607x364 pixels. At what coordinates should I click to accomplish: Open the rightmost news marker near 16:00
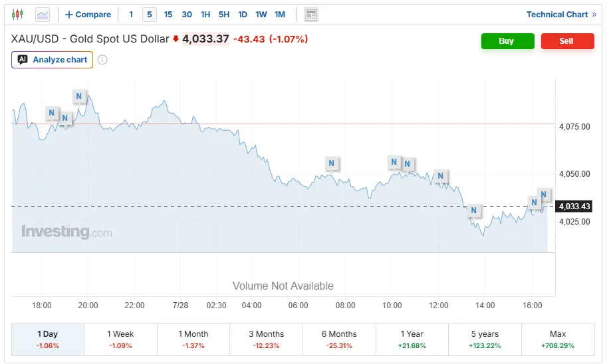coord(544,194)
